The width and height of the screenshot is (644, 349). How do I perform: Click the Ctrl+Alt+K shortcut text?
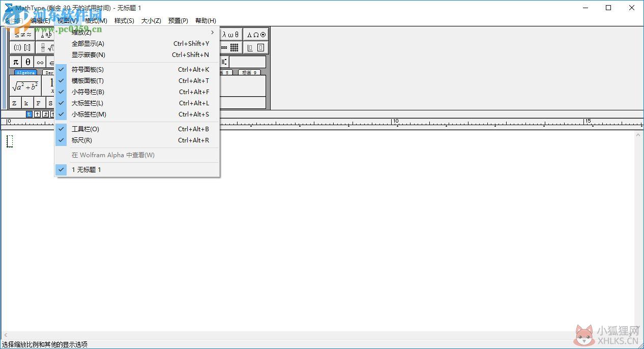pos(193,70)
